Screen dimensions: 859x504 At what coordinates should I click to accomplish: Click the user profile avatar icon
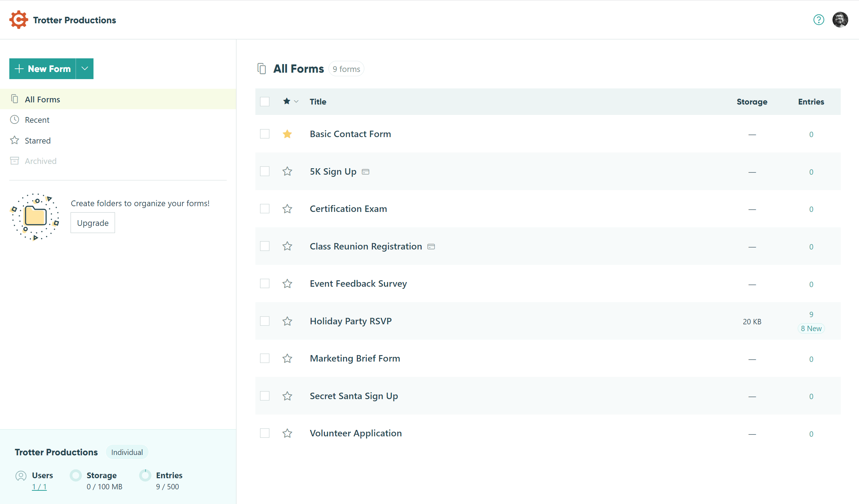pyautogui.click(x=840, y=20)
